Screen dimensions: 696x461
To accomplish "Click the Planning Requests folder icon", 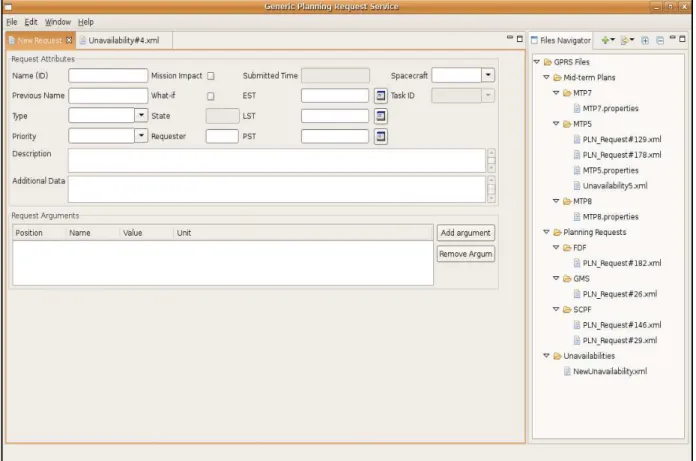I will 558,232.
